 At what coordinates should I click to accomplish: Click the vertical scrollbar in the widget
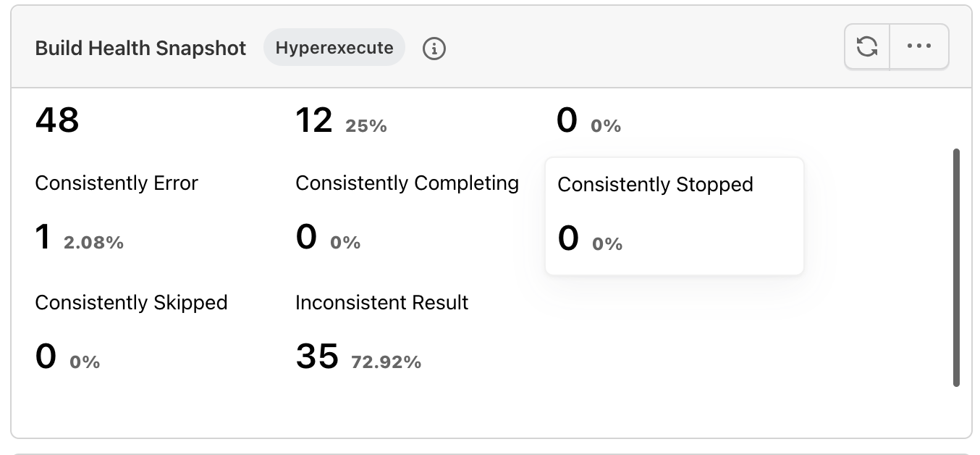pyautogui.click(x=956, y=267)
